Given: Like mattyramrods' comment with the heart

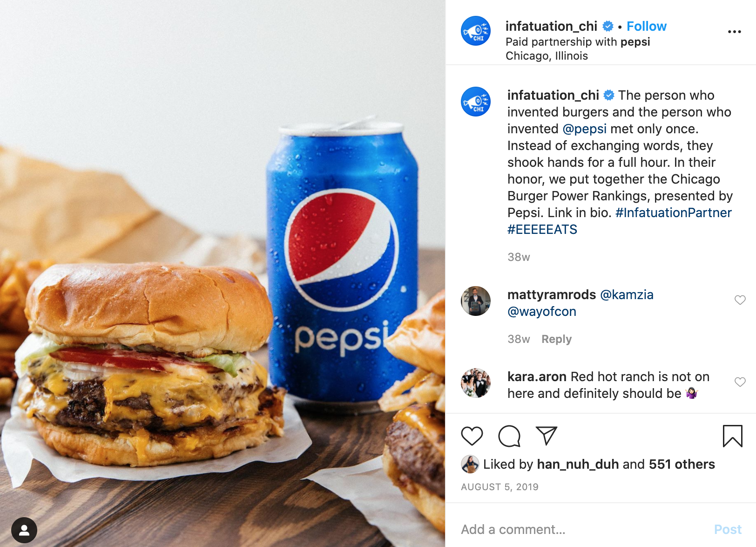Looking at the screenshot, I should [740, 300].
